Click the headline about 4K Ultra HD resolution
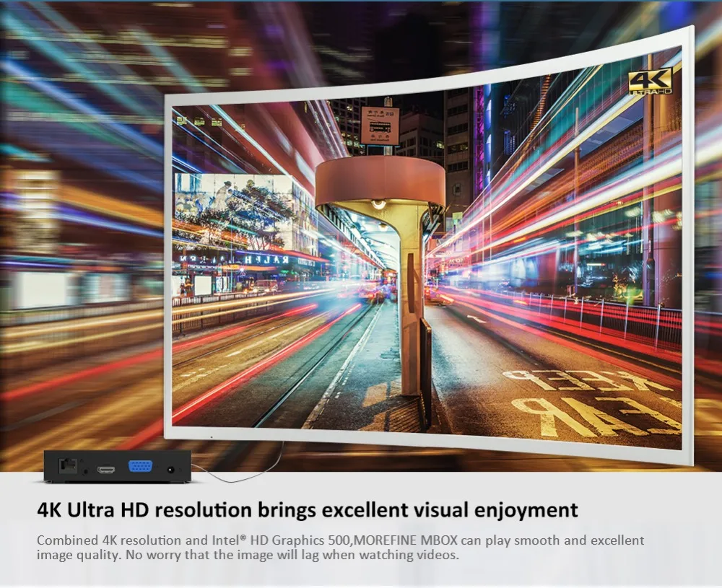Viewport: 722px width, 588px height. [x=307, y=510]
